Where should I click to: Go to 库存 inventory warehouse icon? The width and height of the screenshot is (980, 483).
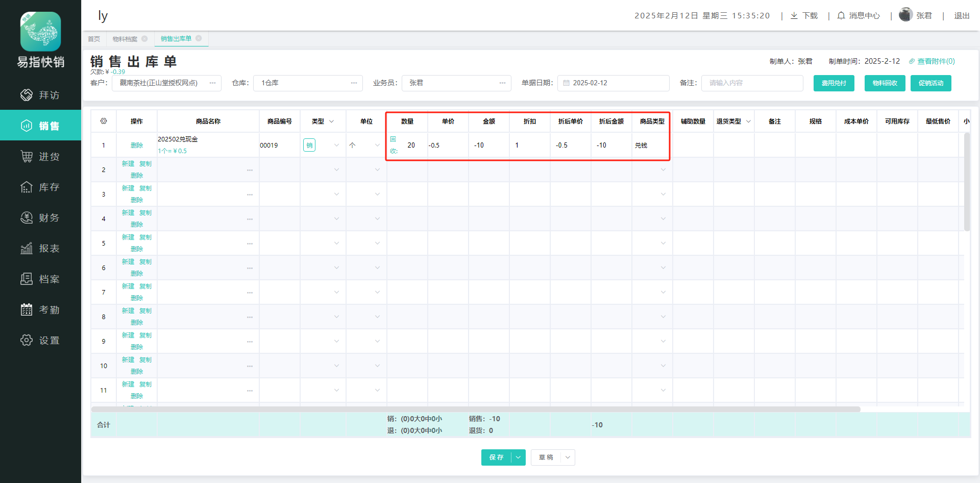(x=27, y=187)
